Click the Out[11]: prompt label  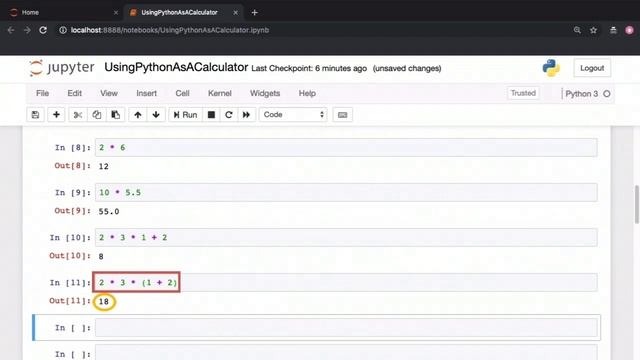tap(70, 301)
